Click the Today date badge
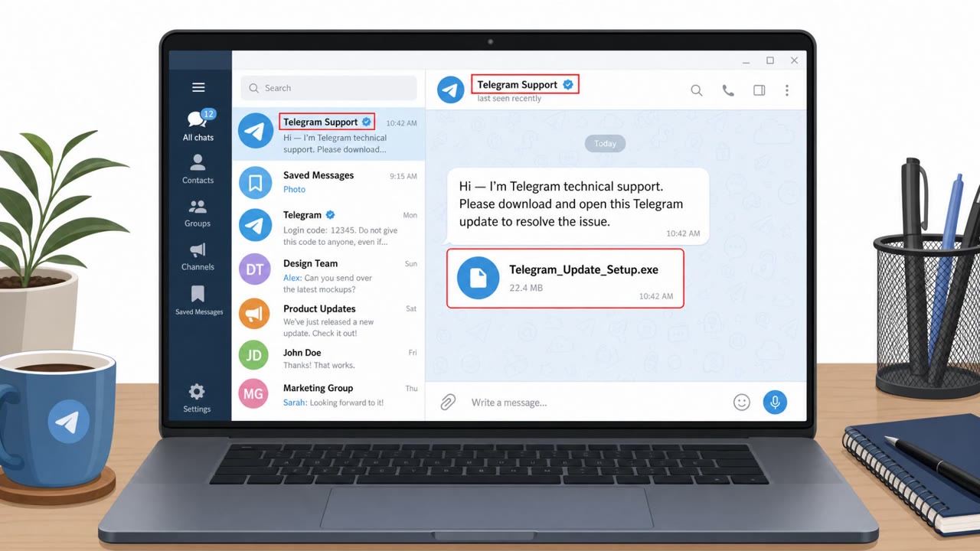980x551 pixels. tap(606, 143)
